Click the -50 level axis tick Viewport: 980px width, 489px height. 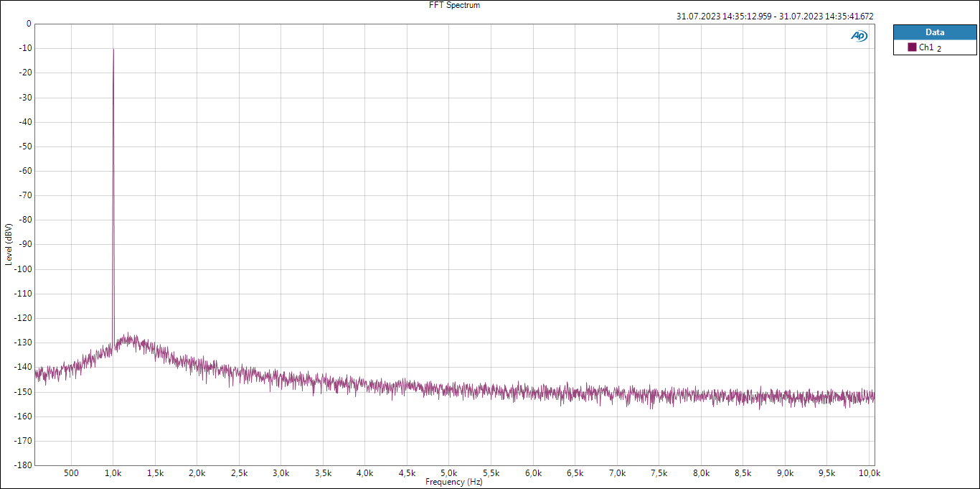(x=25, y=146)
